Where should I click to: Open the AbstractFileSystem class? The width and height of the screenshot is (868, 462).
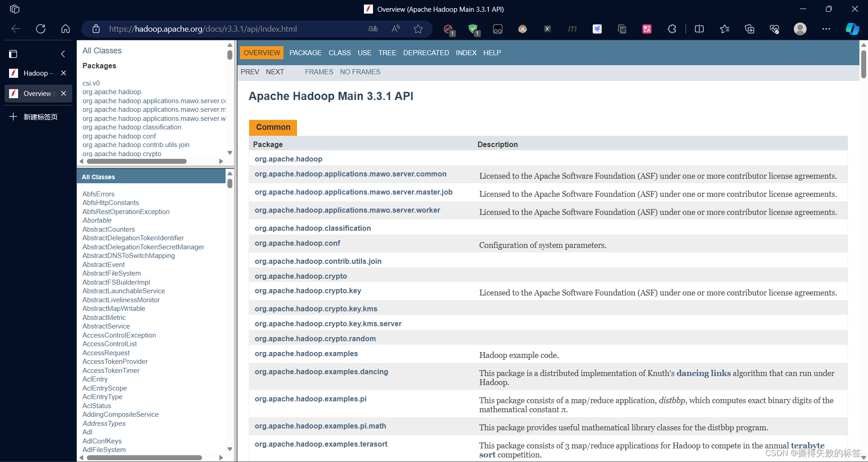point(112,273)
